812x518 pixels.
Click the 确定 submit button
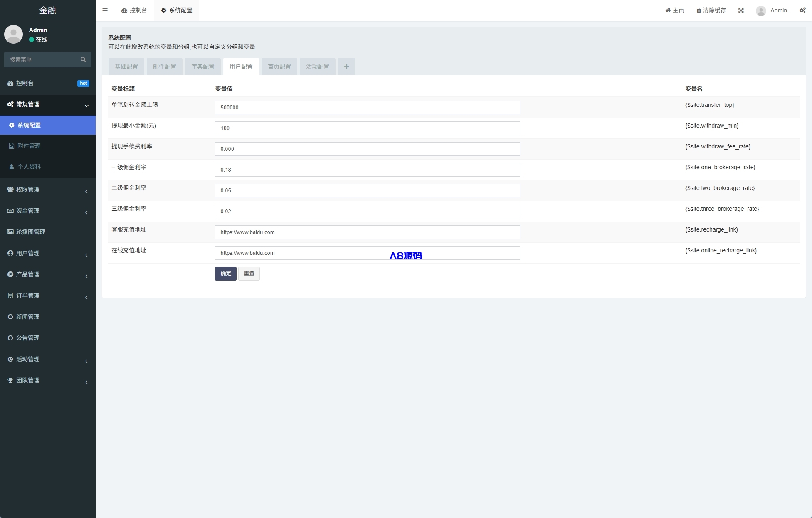(x=226, y=274)
